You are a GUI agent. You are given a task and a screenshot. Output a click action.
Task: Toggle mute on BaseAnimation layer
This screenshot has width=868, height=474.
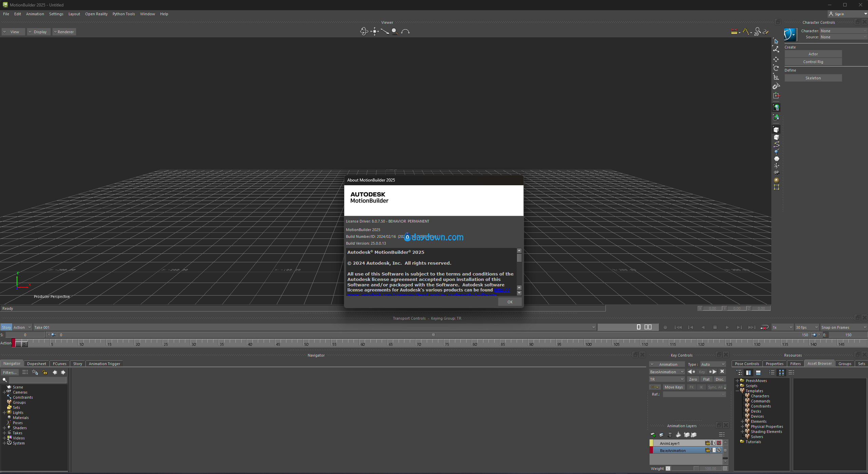719,450
